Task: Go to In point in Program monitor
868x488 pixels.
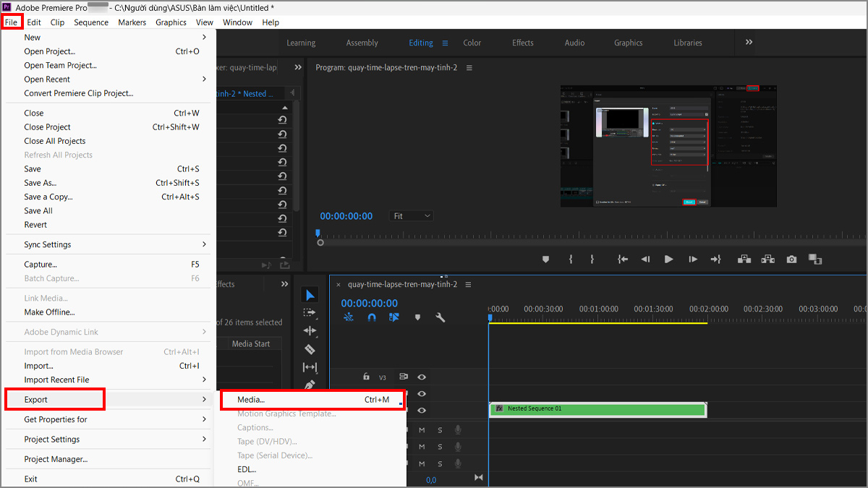Action: click(622, 259)
